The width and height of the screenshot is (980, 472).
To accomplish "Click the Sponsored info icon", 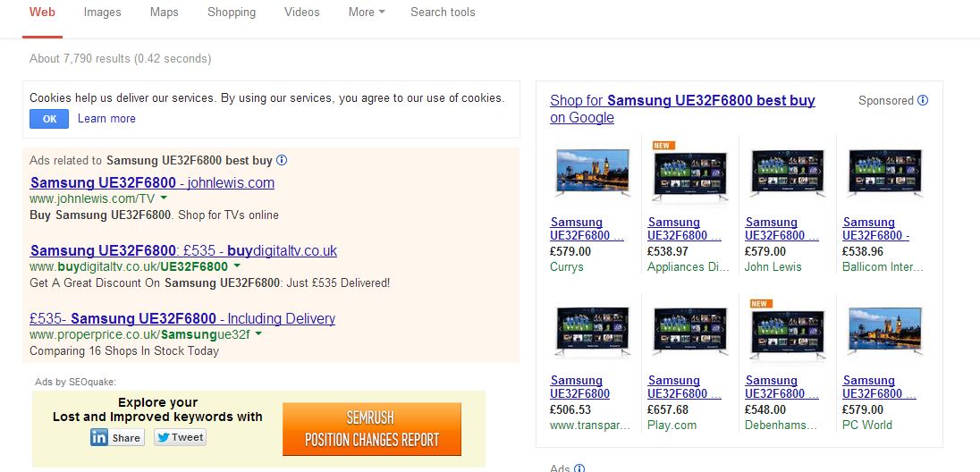I will point(923,101).
